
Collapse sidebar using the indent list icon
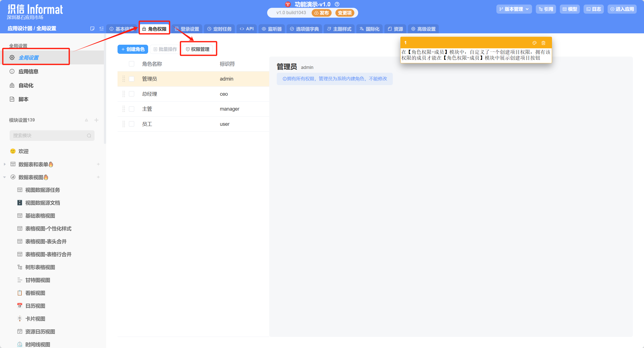[x=102, y=29]
